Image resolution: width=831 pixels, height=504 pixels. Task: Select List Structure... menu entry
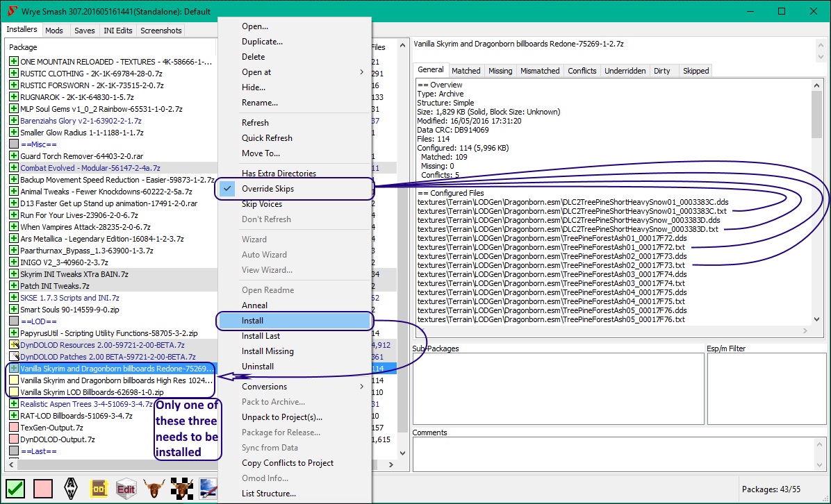pyautogui.click(x=294, y=494)
